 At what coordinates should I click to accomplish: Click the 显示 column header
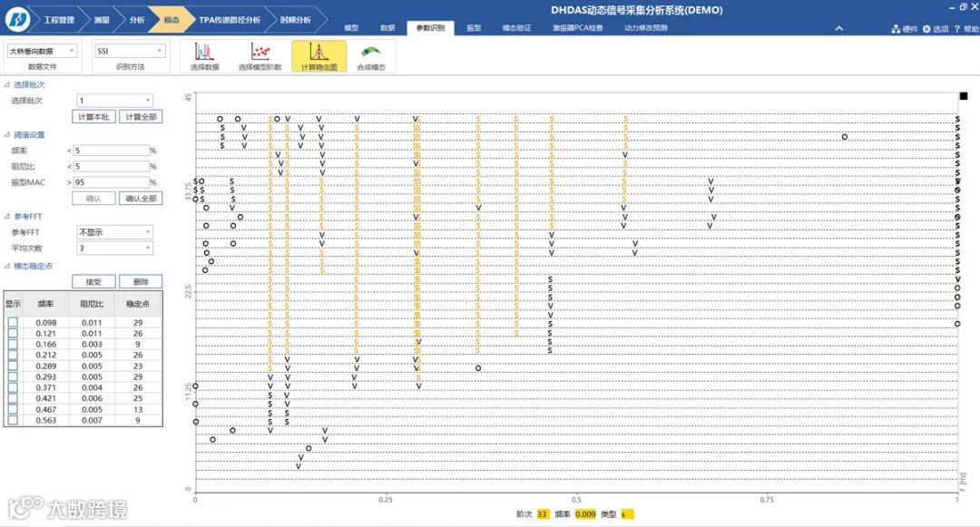[x=13, y=304]
